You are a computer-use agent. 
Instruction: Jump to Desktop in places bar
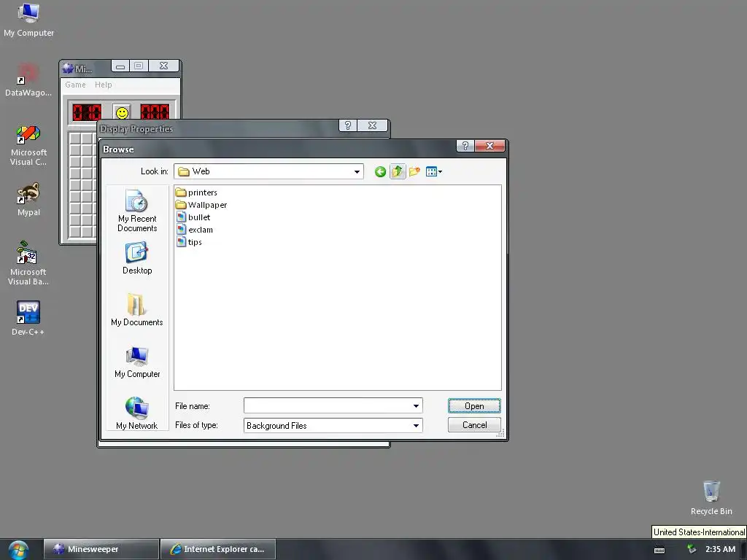(x=137, y=259)
